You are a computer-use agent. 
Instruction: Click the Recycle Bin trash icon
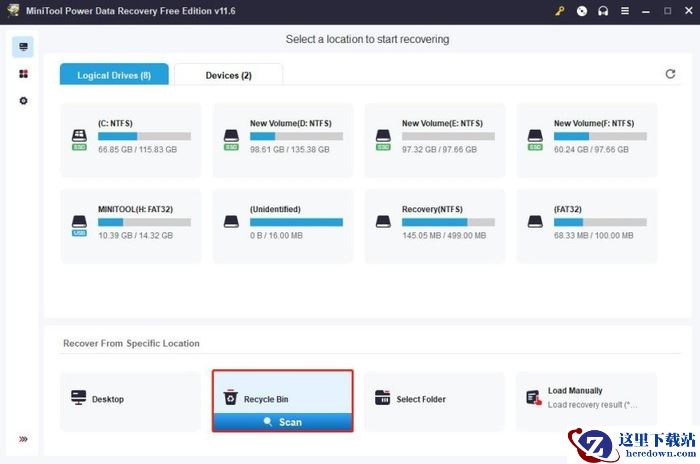click(230, 397)
